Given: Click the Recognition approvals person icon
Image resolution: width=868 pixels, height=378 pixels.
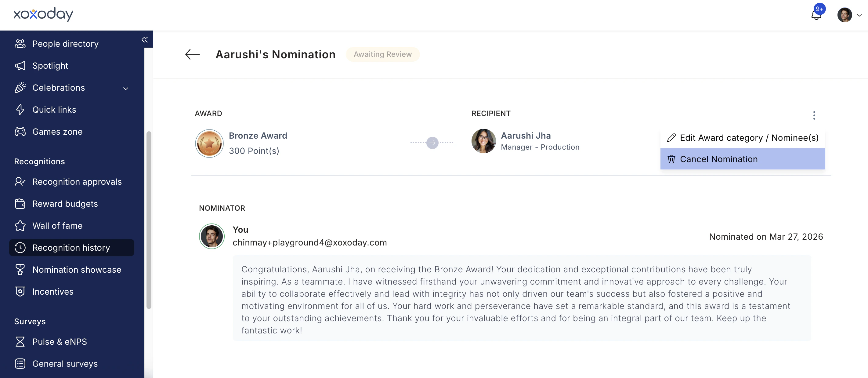Looking at the screenshot, I should click(x=20, y=182).
